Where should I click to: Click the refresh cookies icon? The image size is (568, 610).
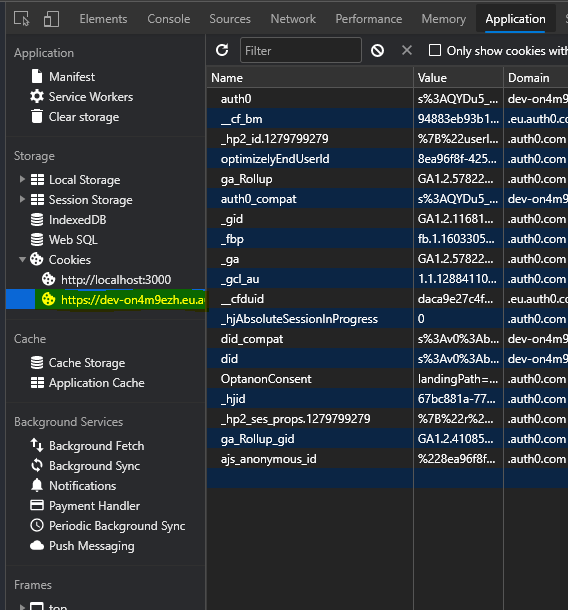pyautogui.click(x=222, y=50)
